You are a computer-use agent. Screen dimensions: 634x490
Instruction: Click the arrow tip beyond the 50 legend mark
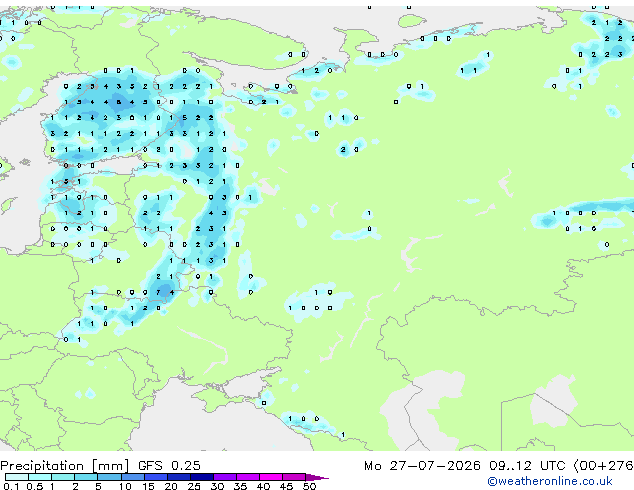(x=317, y=477)
